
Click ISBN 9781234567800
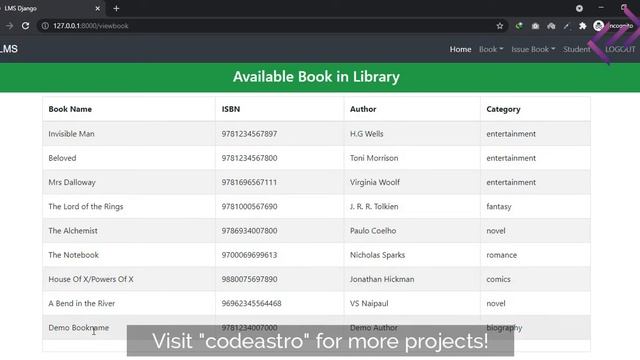(249, 158)
